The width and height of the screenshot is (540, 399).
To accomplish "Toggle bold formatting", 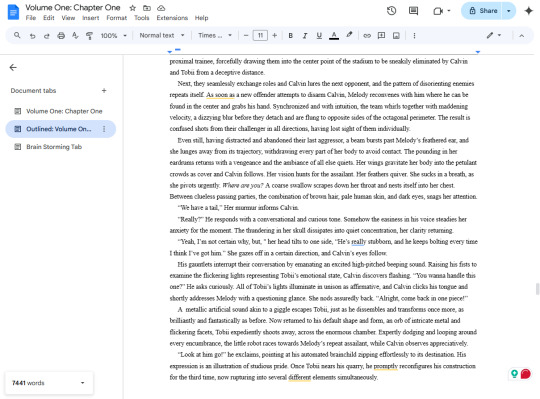I will 291,35.
